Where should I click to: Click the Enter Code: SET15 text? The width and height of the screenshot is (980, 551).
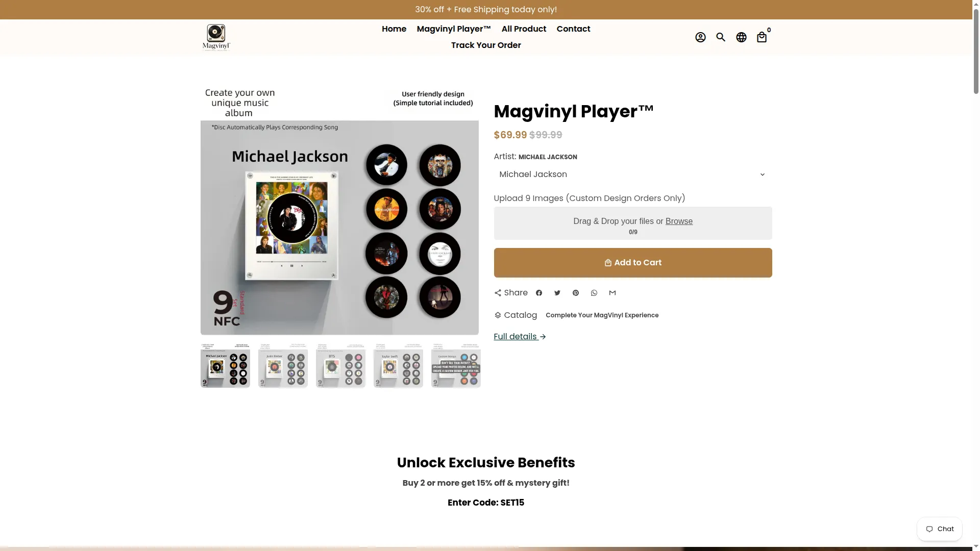[486, 503]
